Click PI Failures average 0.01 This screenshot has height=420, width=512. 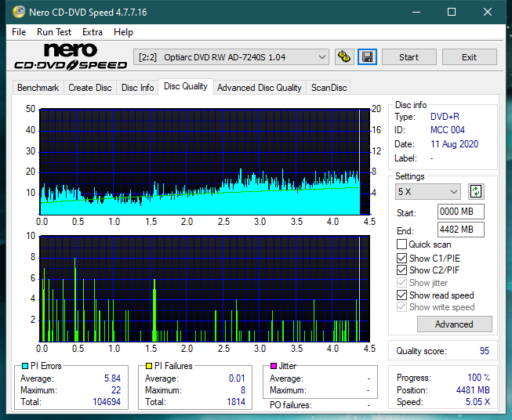(237, 378)
